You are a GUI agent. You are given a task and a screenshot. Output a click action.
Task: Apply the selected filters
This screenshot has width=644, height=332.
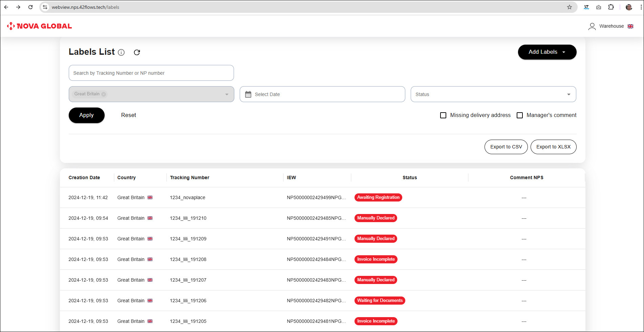click(87, 115)
